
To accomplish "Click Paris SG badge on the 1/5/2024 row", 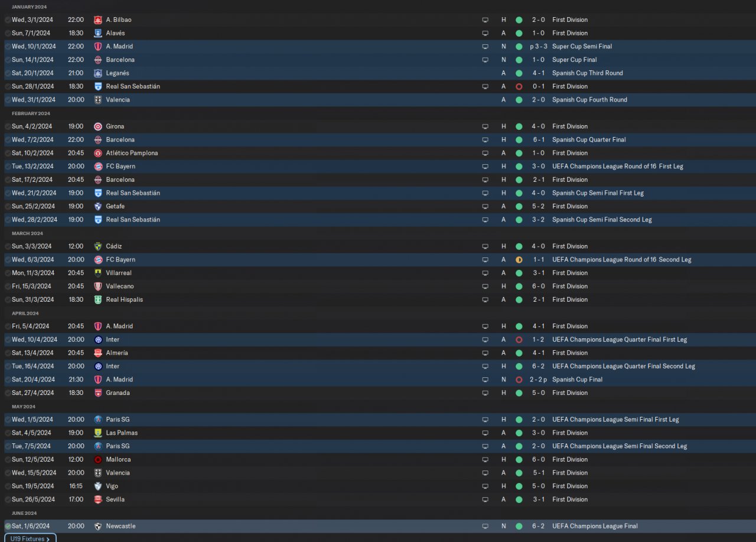I will coord(98,420).
